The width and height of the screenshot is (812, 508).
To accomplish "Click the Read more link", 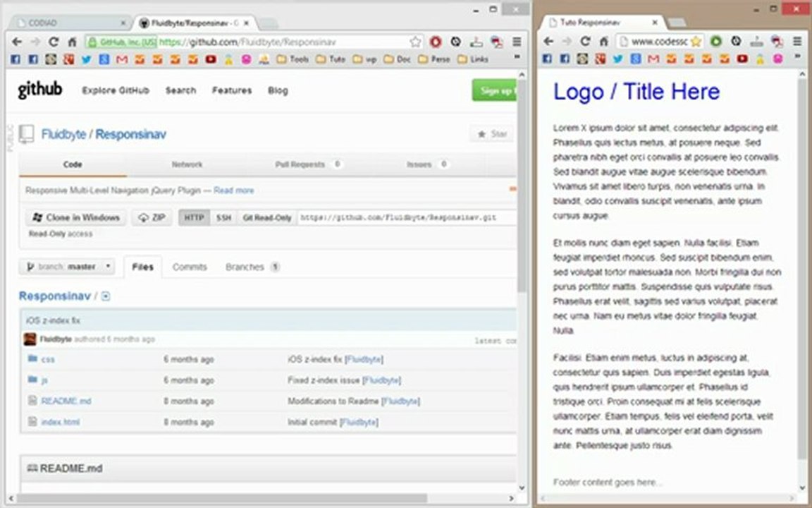I will [x=233, y=190].
